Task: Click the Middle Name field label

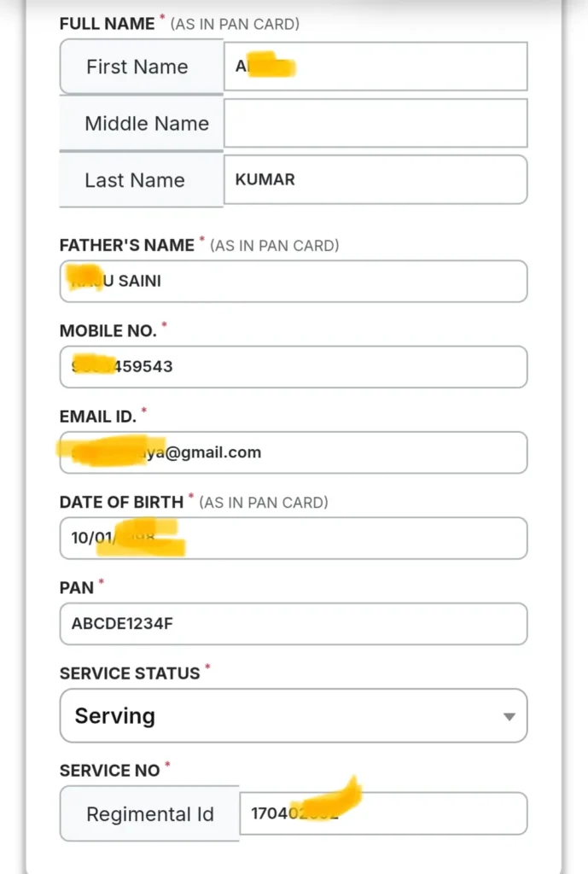Action: pos(146,123)
